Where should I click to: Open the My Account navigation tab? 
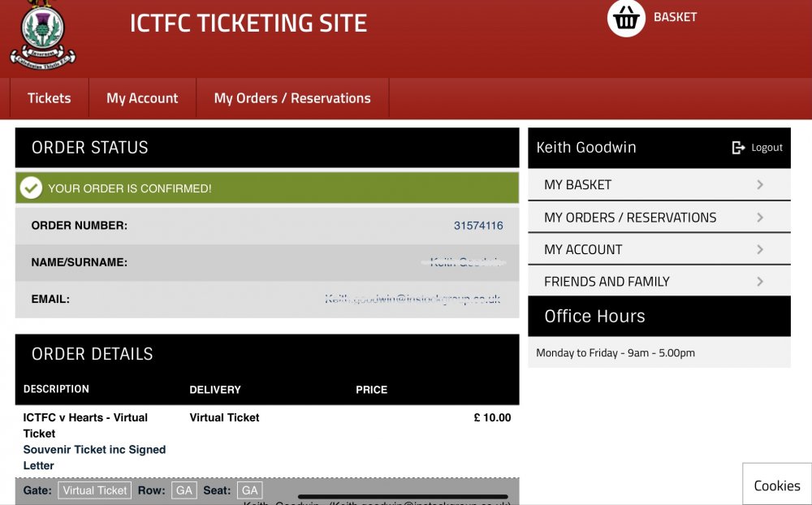coord(142,98)
